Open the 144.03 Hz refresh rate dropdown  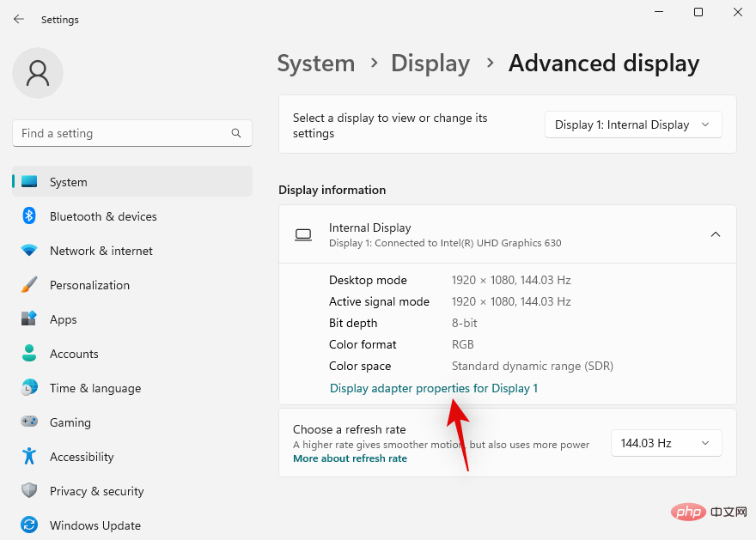[666, 443]
